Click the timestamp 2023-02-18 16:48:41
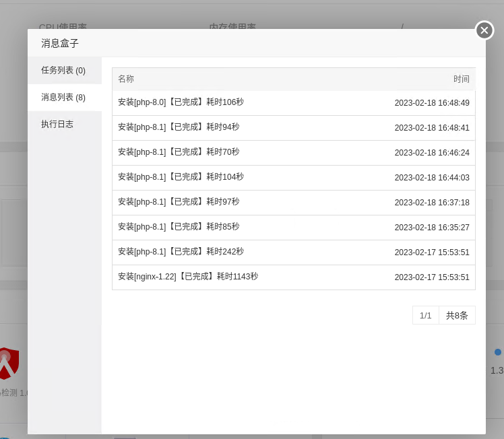This screenshot has width=504, height=439. [432, 128]
